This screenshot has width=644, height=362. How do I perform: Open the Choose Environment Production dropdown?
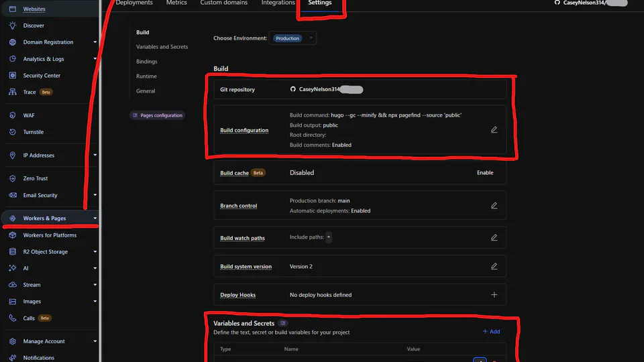[292, 38]
